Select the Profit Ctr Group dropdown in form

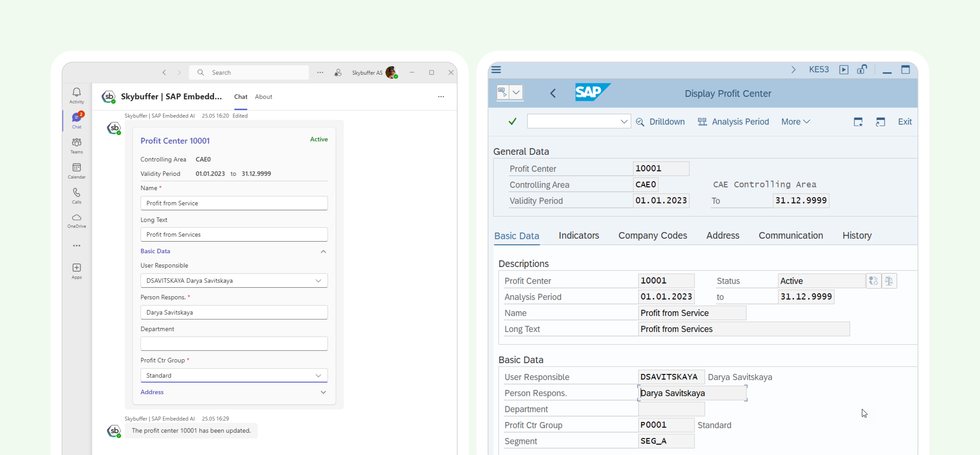coord(234,375)
